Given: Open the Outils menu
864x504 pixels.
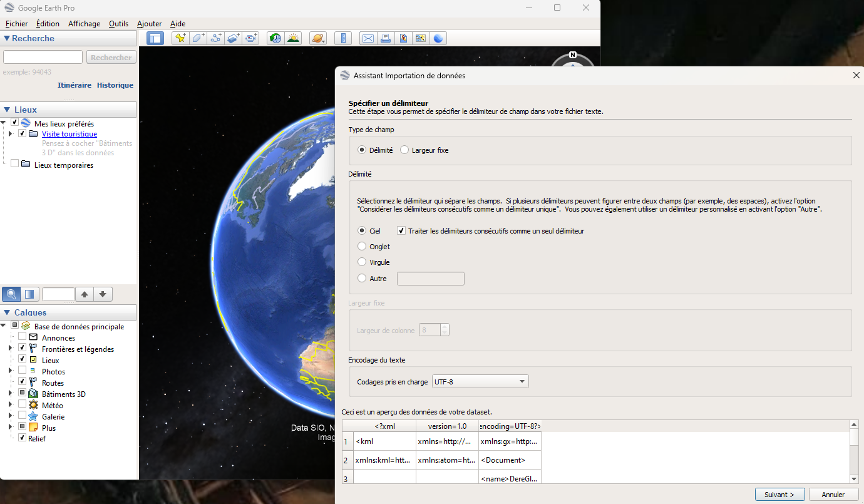Looking at the screenshot, I should [x=118, y=24].
